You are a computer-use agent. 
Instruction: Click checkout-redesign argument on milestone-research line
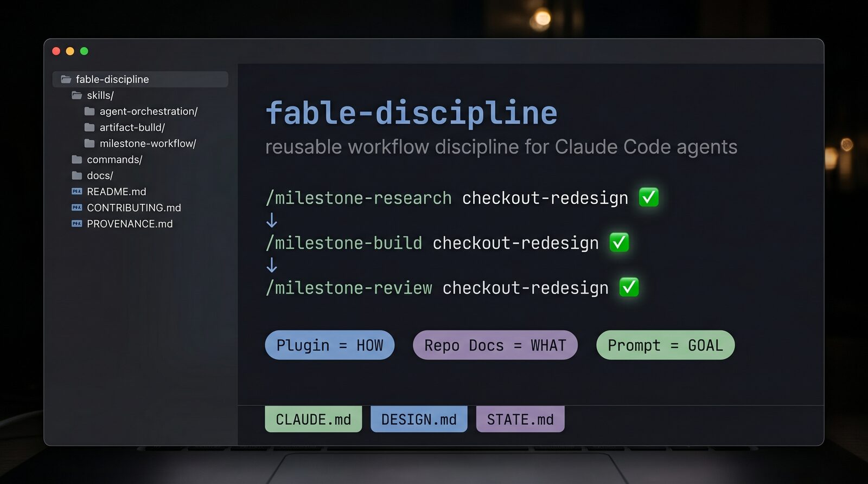(x=545, y=198)
